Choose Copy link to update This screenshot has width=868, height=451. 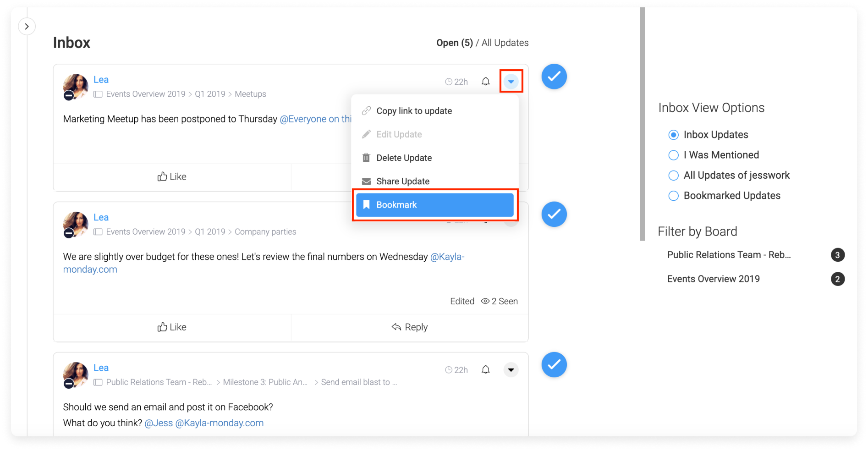[435, 111]
